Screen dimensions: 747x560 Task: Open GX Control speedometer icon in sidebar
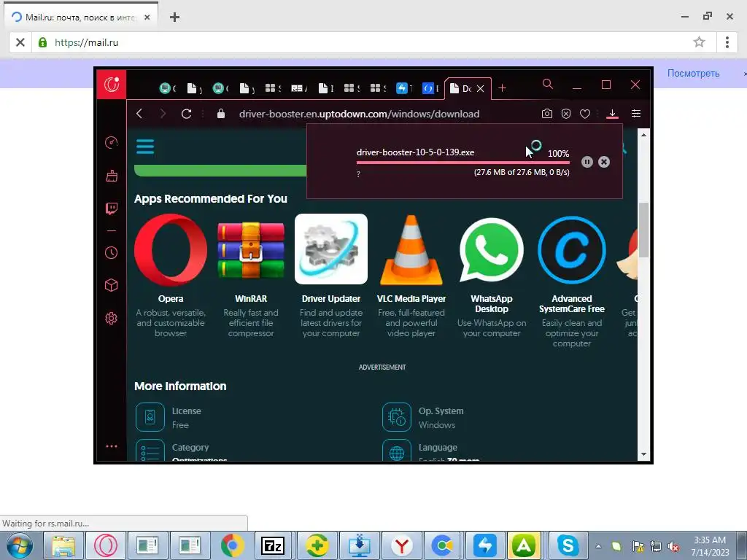click(x=112, y=142)
